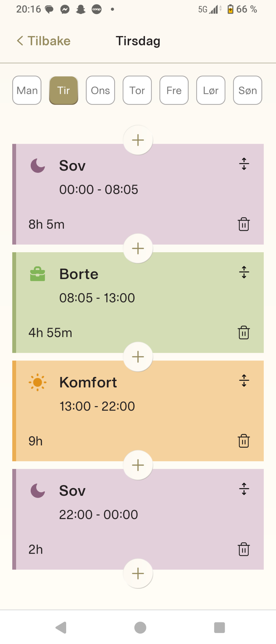276x644 pixels.
Task: Delete the Borte 08:05 - 13:00 period
Action: click(244, 332)
